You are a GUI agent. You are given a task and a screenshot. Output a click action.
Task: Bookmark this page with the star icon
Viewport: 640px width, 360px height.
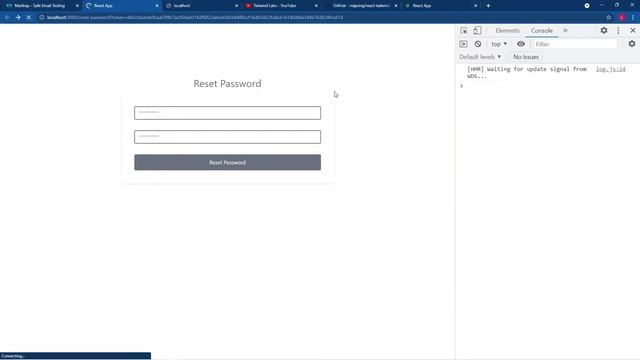coord(609,18)
